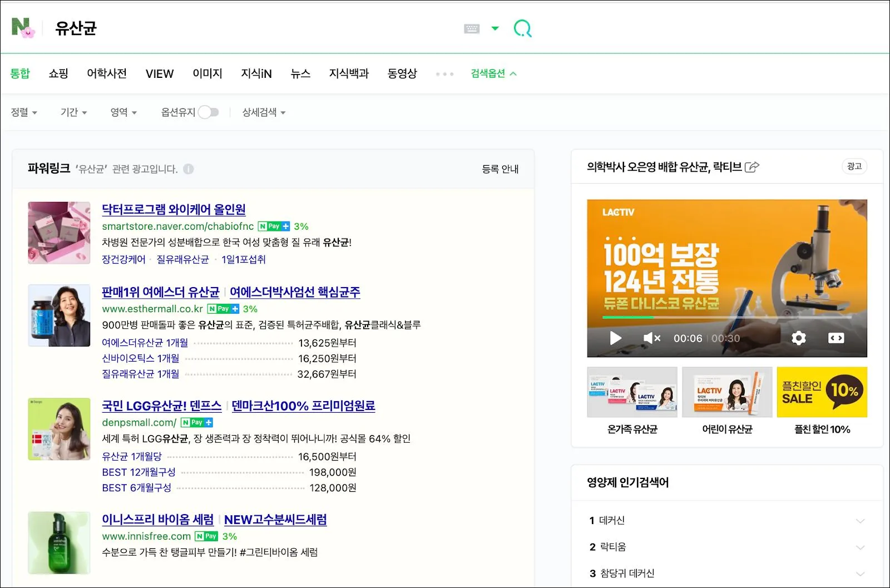Click the green search magnifier icon
Viewport: 890px width, 588px height.
[522, 28]
